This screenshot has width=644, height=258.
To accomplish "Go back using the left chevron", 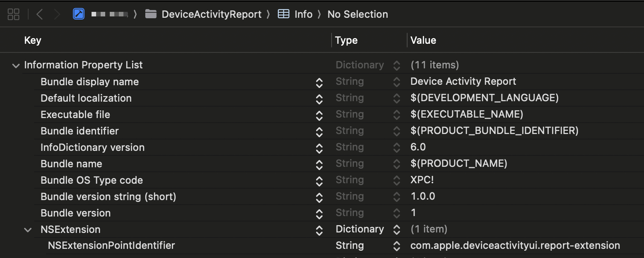I will tap(40, 14).
